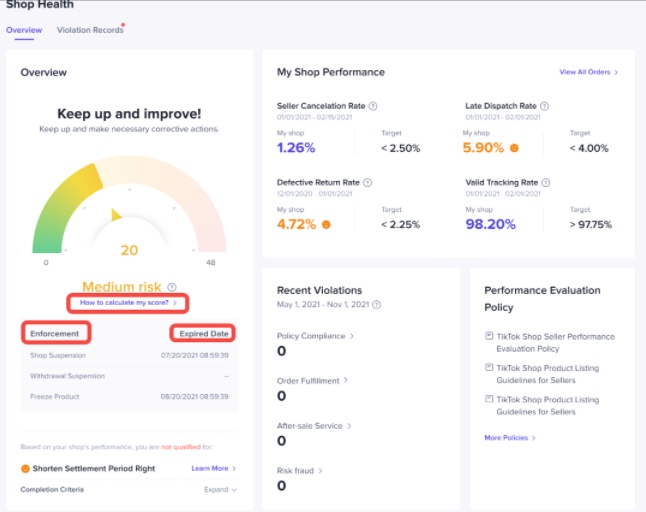Open the More Policies link
Screen dimensions: 646x512
point(509,438)
